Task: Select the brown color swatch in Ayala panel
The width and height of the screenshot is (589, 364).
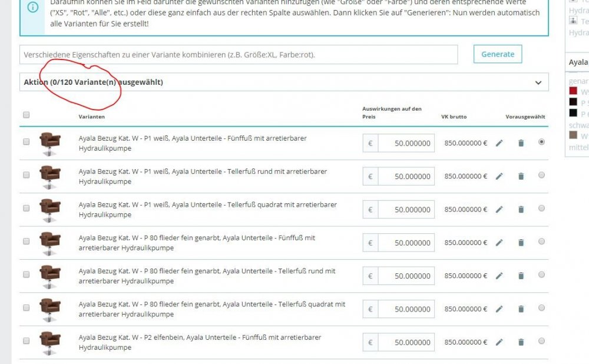Action: [x=573, y=135]
